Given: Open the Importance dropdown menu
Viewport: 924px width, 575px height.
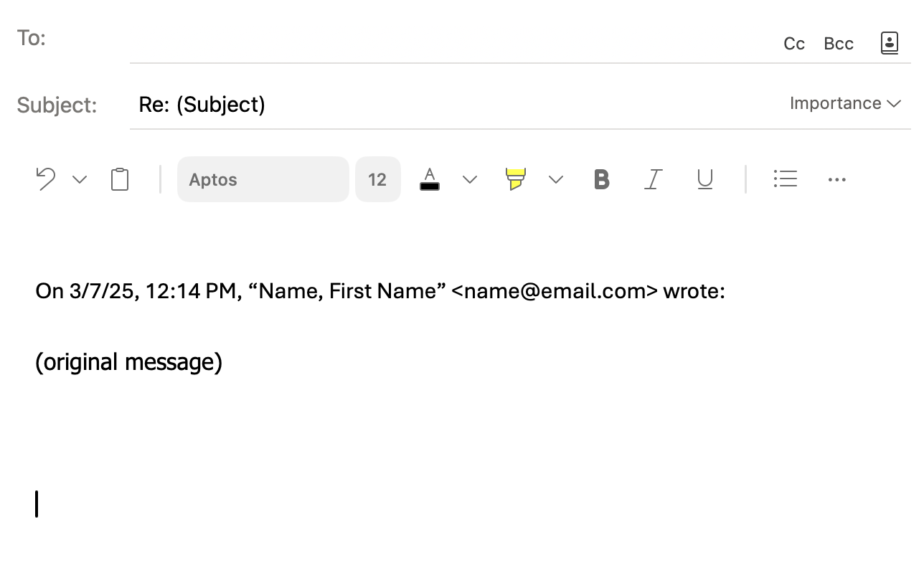Looking at the screenshot, I should click(845, 103).
